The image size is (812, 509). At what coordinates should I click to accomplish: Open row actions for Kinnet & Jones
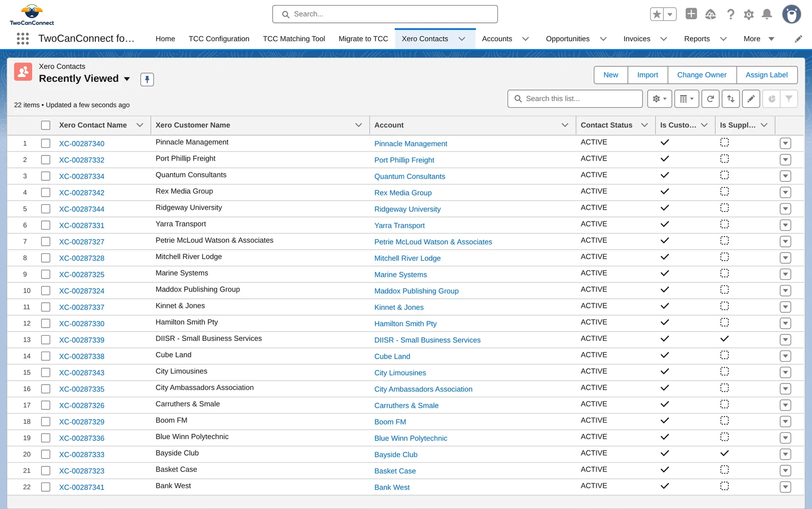point(786,307)
